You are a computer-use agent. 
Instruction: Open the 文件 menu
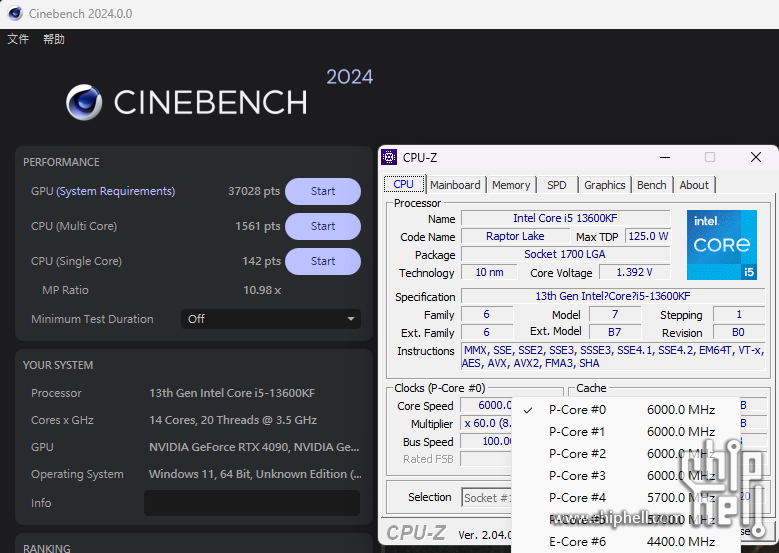click(18, 39)
